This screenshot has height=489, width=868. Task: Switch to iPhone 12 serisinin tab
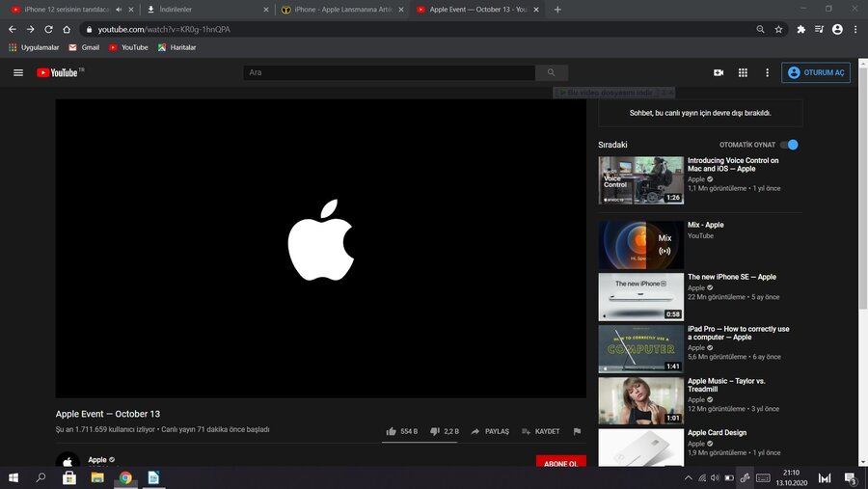click(68, 10)
